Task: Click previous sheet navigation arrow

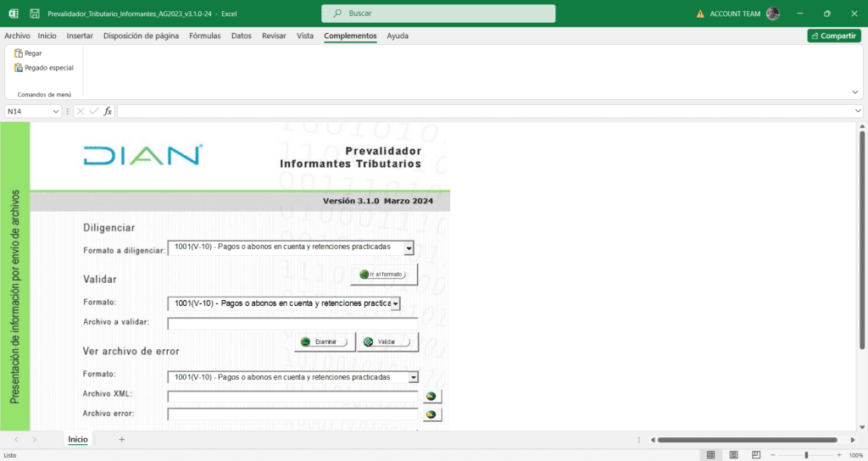Action: (16, 440)
